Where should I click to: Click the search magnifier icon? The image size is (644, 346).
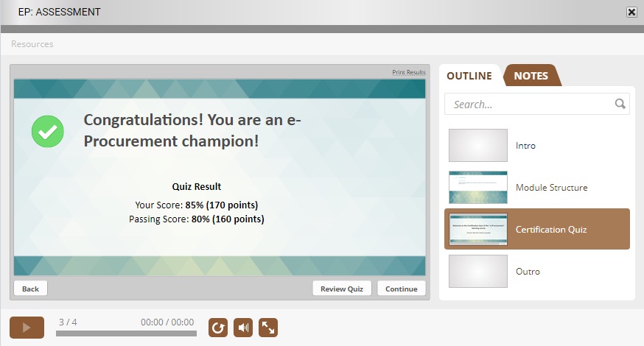click(620, 104)
